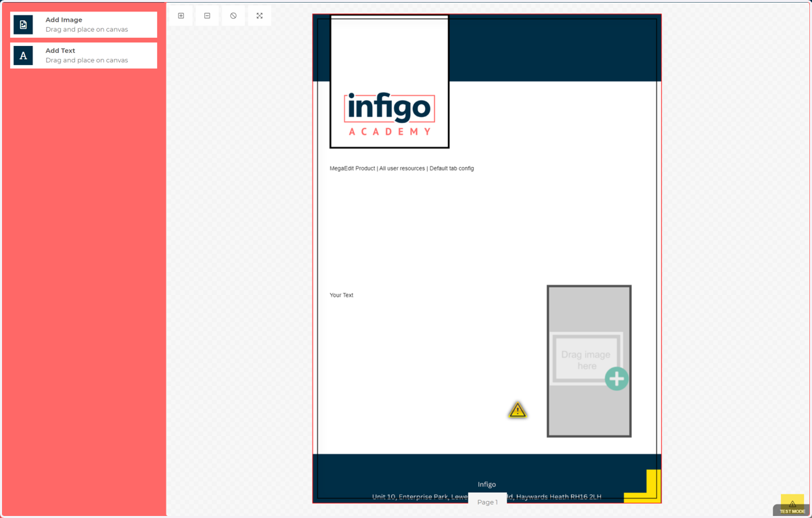
Task: Click the Page 1 label
Action: [x=487, y=502]
